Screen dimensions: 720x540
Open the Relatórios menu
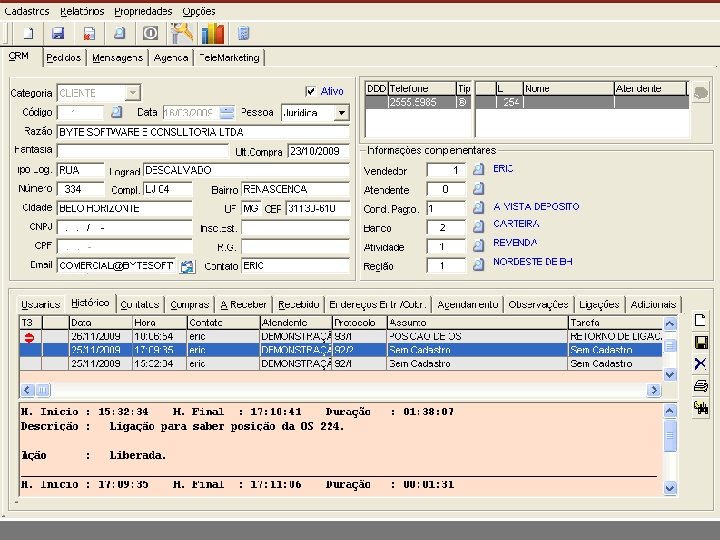(82, 11)
